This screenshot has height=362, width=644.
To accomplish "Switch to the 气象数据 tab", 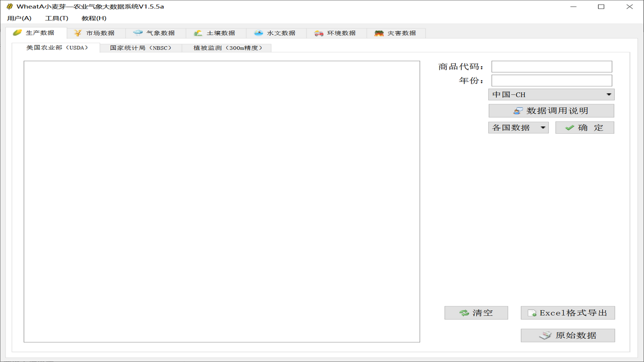I will (155, 33).
